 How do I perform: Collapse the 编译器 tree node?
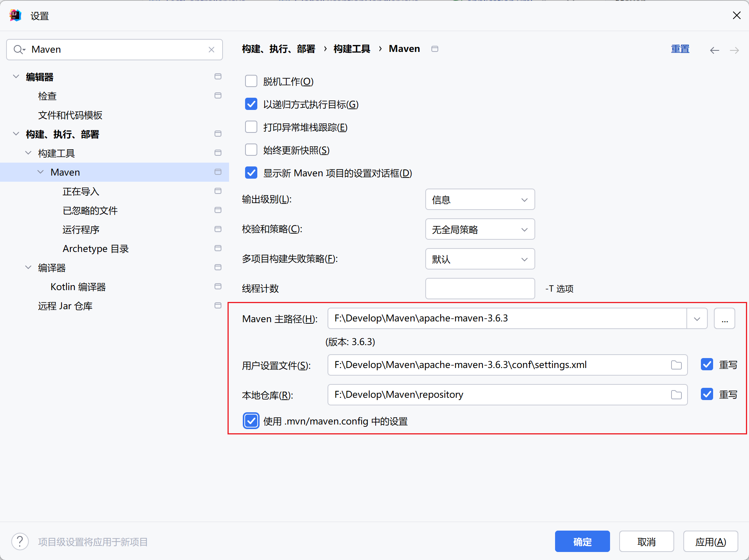tap(28, 267)
